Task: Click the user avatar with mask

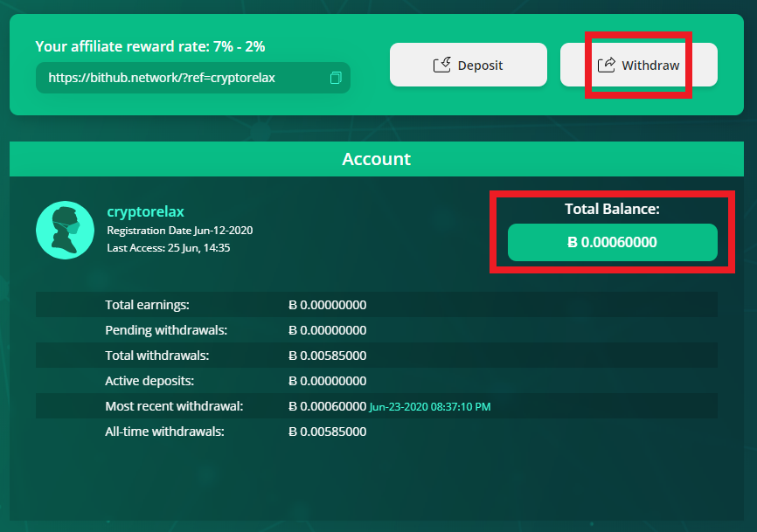Action: tap(66, 230)
